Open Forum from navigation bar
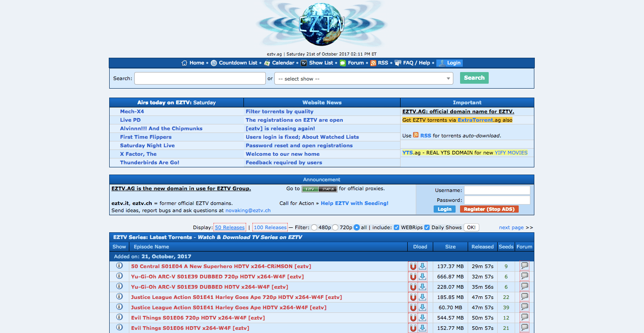Viewport: 644px width, 333px height. [352, 63]
